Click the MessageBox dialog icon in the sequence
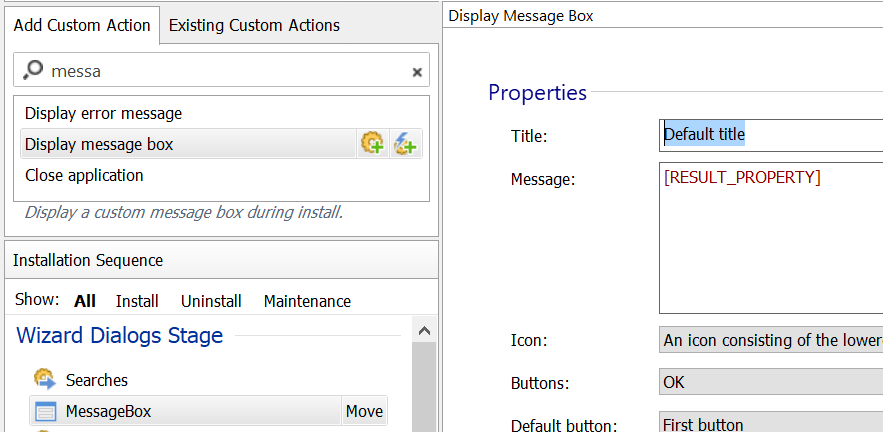 tap(45, 411)
